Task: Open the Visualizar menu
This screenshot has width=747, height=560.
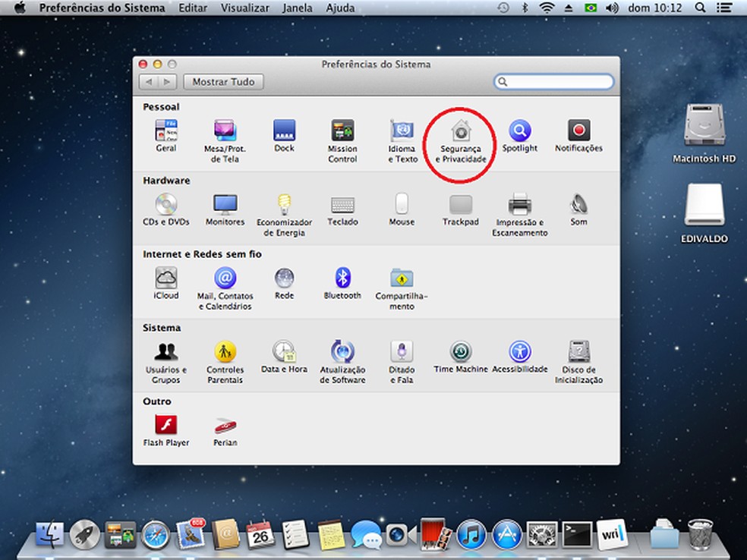Action: coord(245,8)
